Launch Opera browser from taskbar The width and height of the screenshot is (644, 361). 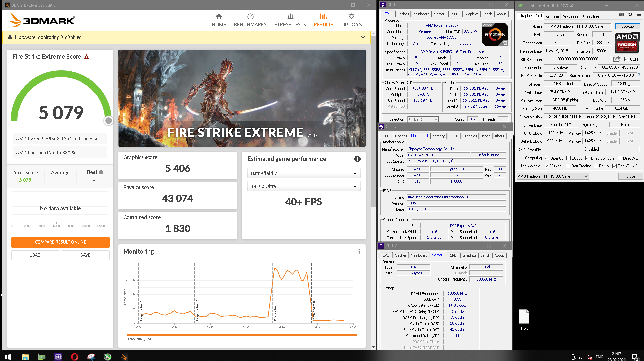pyautogui.click(x=75, y=357)
